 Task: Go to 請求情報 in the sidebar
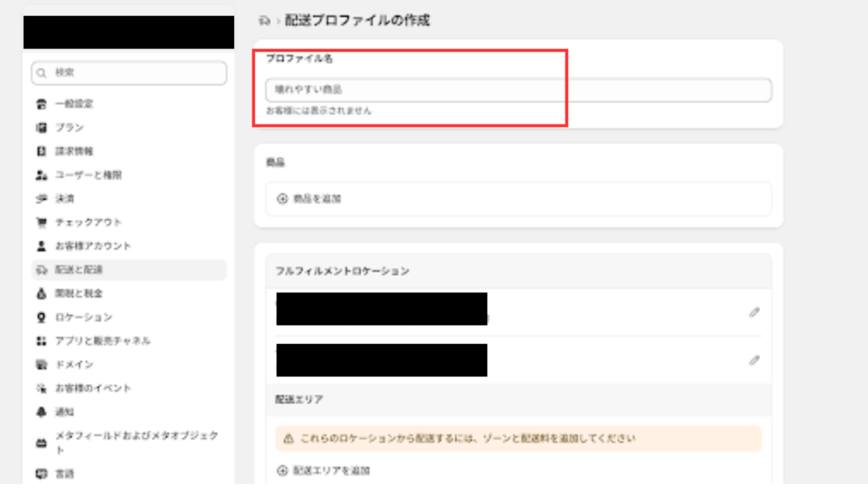(74, 151)
